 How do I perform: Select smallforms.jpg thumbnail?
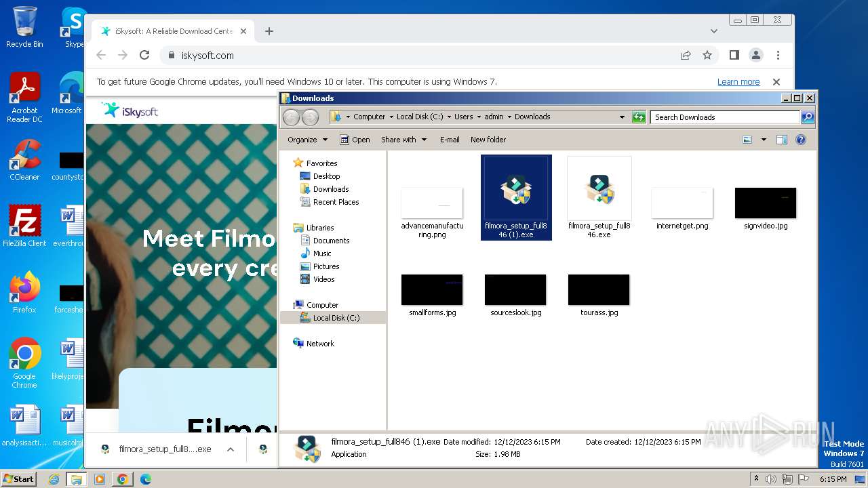432,289
